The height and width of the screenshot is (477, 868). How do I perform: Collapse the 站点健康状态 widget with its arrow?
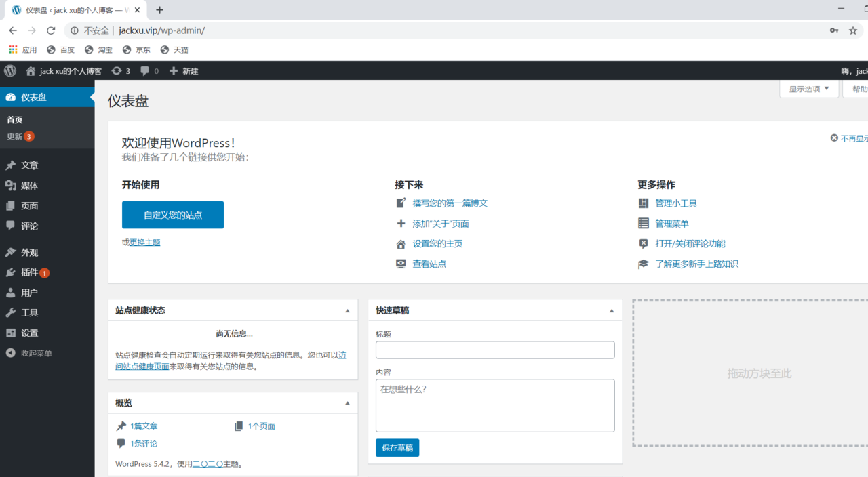coord(348,310)
